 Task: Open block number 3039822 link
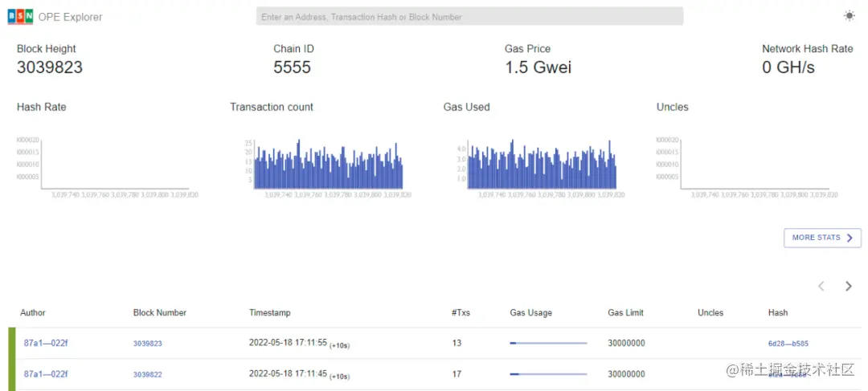coord(148,374)
